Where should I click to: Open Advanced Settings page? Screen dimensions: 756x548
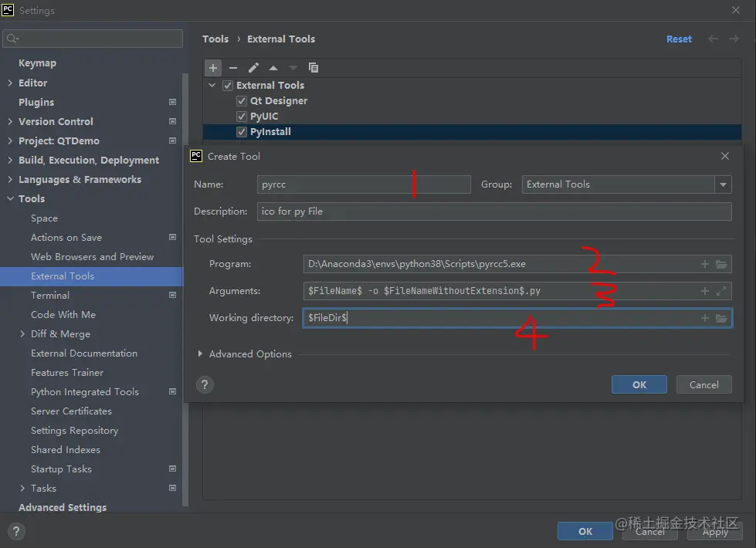point(63,507)
